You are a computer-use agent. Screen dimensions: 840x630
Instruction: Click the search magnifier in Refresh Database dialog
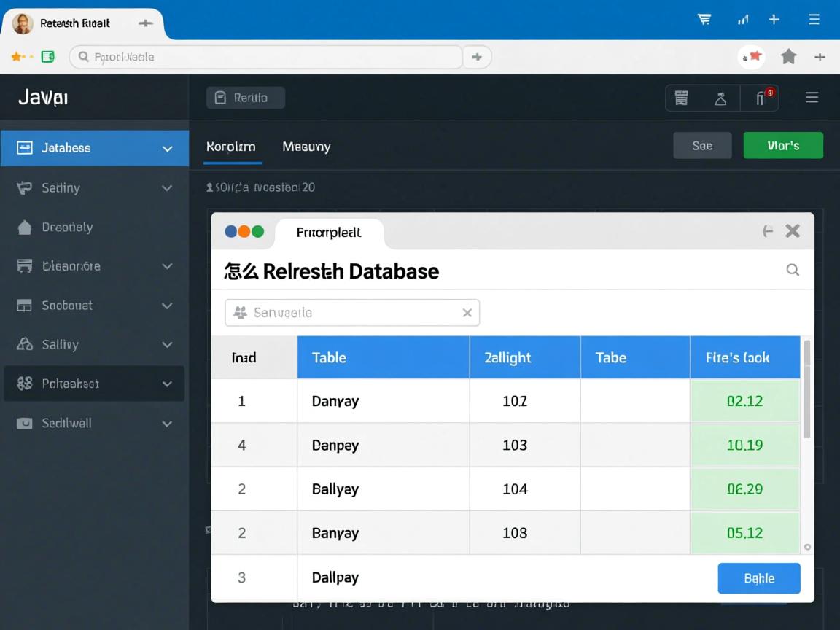tap(793, 270)
